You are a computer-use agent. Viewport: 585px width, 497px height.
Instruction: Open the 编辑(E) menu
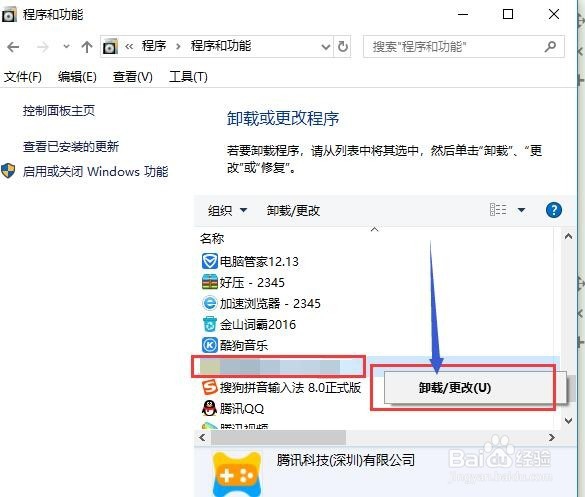point(77,77)
